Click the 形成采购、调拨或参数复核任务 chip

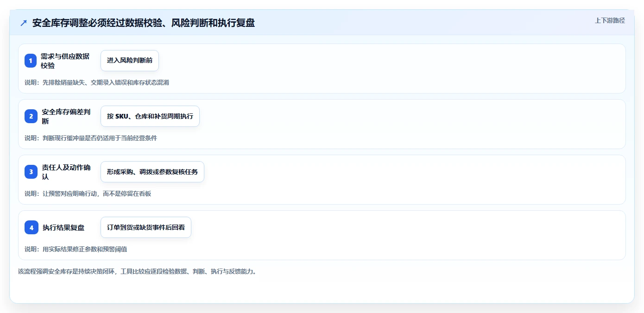tap(152, 172)
